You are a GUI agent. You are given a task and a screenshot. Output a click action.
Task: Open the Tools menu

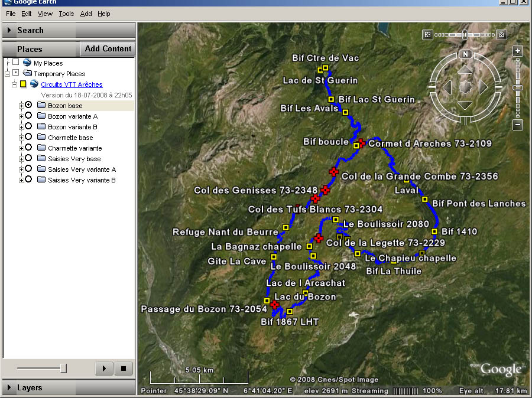tap(66, 14)
